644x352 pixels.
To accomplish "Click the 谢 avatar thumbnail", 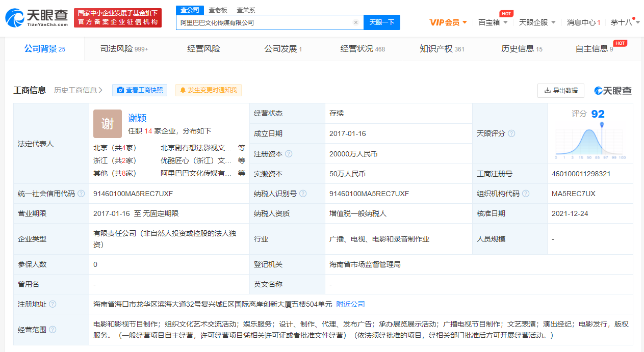I will click(x=108, y=124).
